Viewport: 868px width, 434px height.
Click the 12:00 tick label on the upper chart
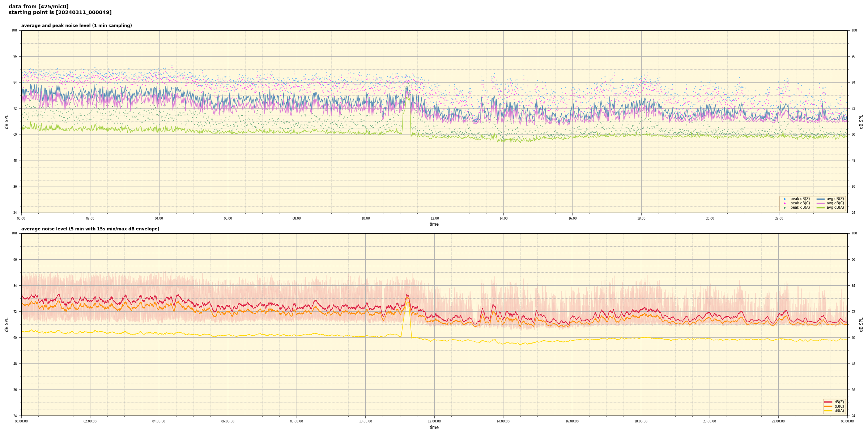point(434,218)
